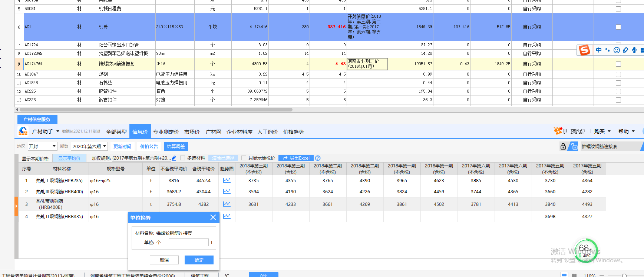This screenshot has width=644, height=277.
Task: Switch to horizontal split layout icon in status bar
Action: pos(564,275)
